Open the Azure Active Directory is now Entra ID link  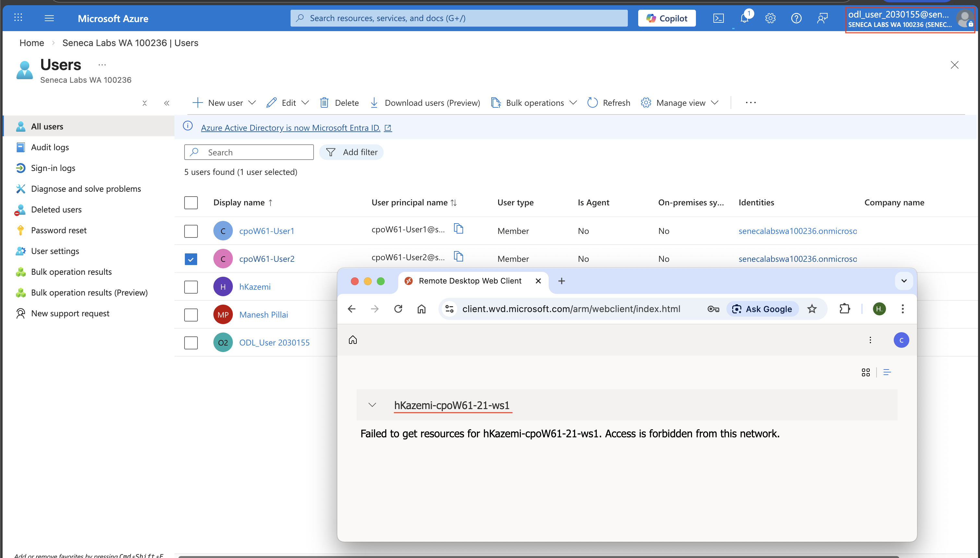(296, 127)
